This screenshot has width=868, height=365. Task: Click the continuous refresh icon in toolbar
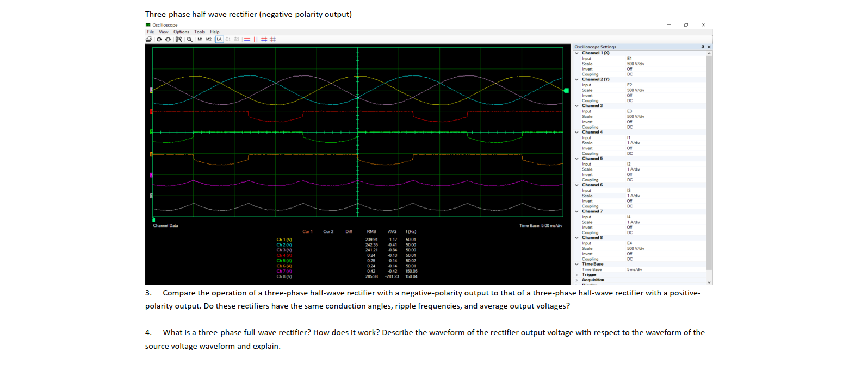(x=168, y=39)
